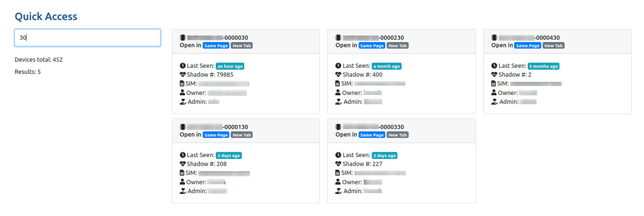Open device -0000230 in Same Page

(x=372, y=46)
